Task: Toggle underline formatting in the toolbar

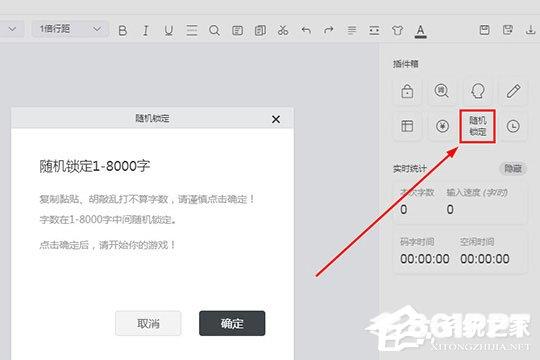Action: (168, 30)
